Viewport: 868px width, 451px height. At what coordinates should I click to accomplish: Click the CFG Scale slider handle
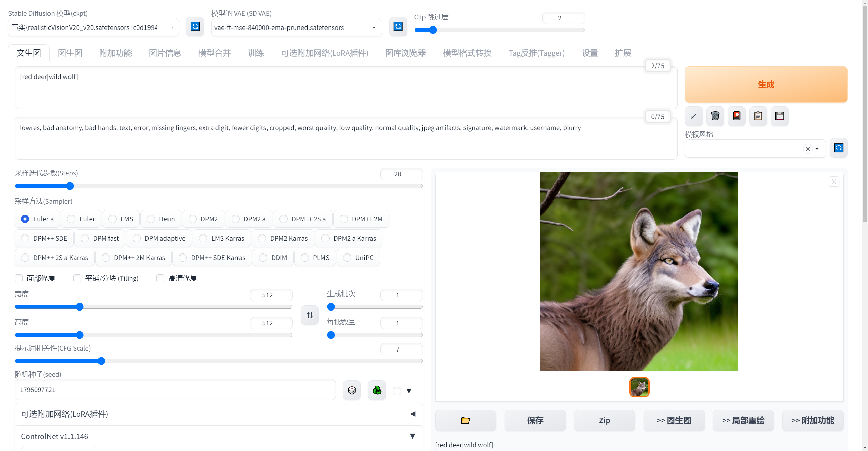tap(101, 361)
